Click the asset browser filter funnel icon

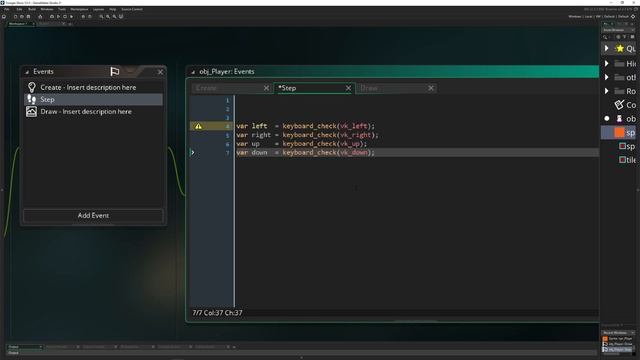pyautogui.click(x=624, y=37)
